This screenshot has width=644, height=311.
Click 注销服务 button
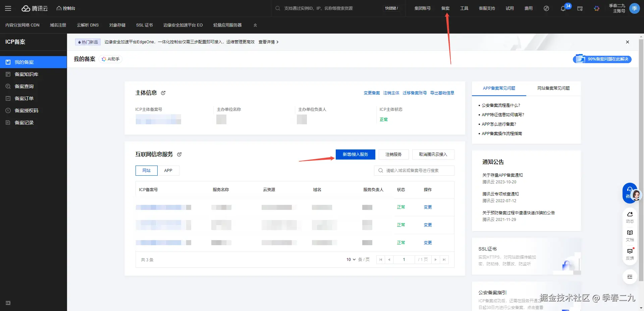click(393, 154)
